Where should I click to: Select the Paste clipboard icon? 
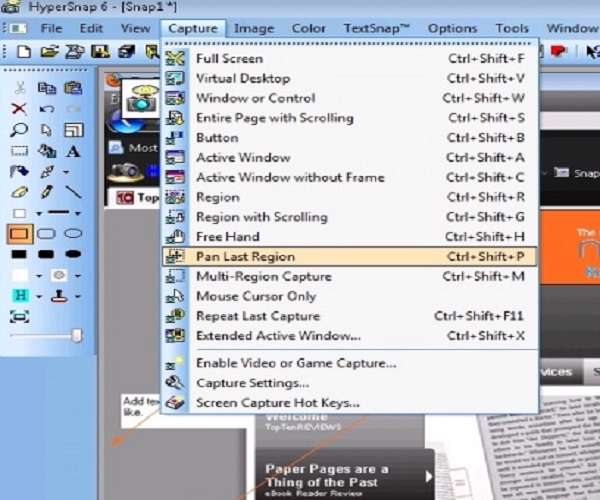click(73, 88)
